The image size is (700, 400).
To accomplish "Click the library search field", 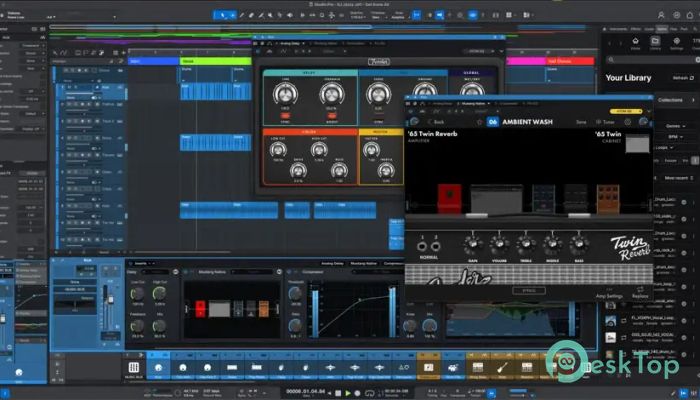I will tap(652, 59).
